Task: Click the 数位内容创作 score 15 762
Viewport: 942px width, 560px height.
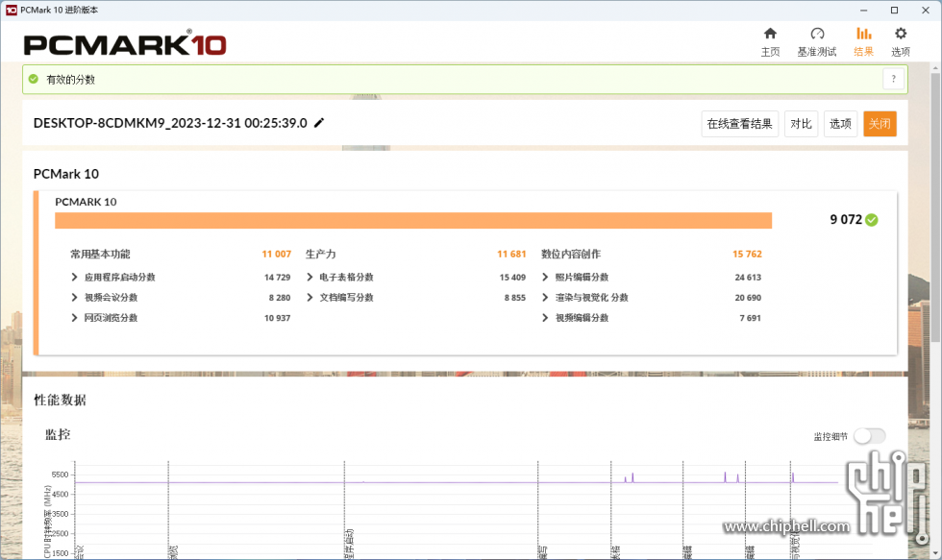Action: tap(747, 254)
